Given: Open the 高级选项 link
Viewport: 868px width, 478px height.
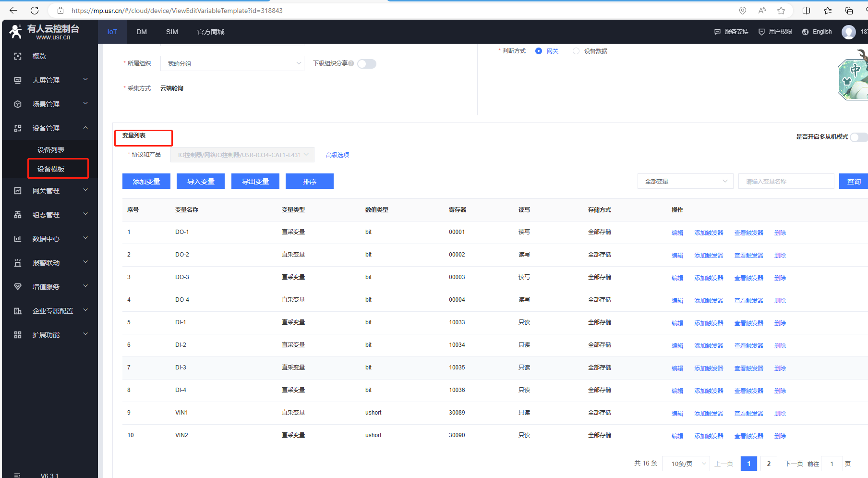Looking at the screenshot, I should tap(338, 155).
